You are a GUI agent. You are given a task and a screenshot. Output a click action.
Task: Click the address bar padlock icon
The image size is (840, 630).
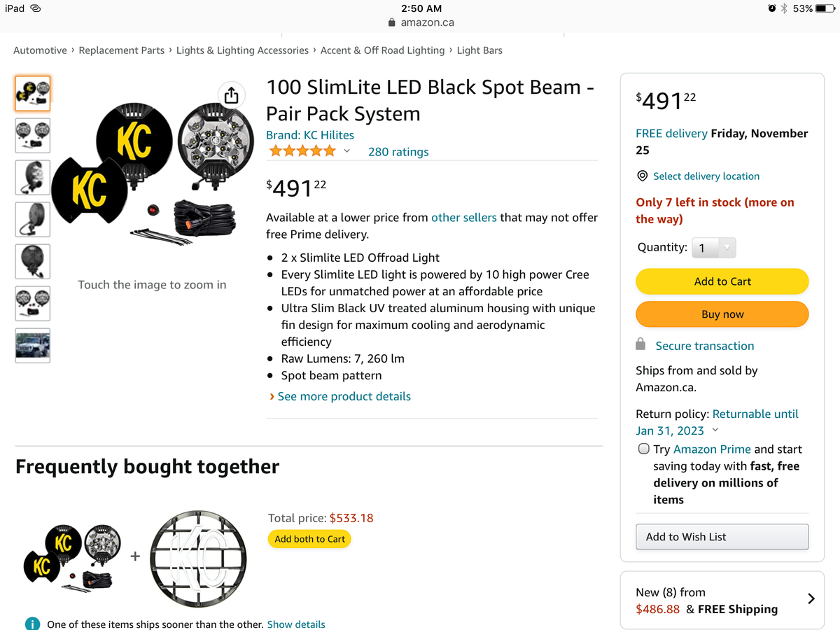point(392,22)
